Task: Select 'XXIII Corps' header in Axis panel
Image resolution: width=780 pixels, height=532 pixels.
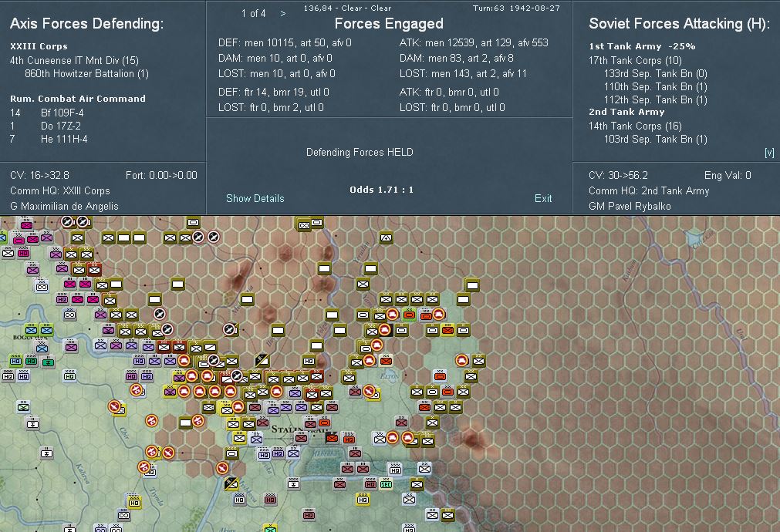Action: coord(39,46)
